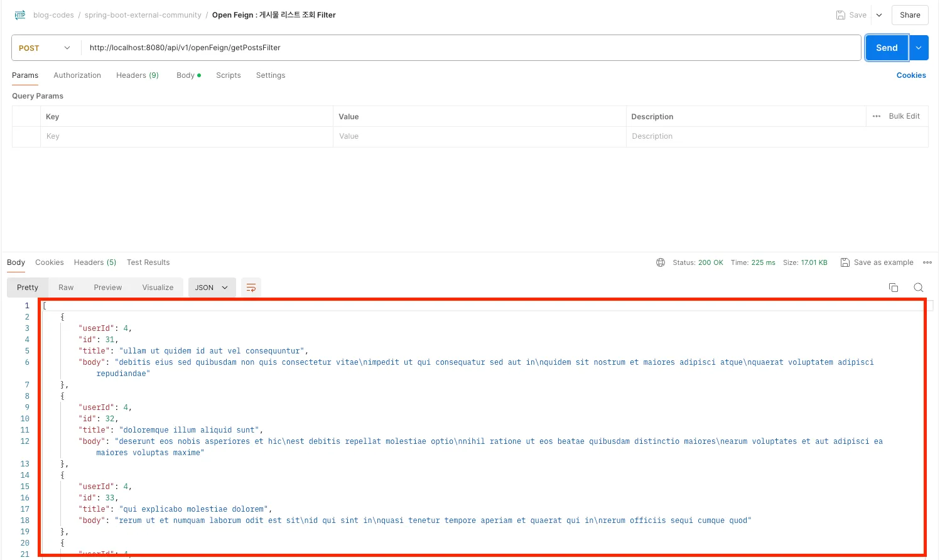
Task: Click the title "qui explicabo molestiae dolorem"
Action: point(193,509)
